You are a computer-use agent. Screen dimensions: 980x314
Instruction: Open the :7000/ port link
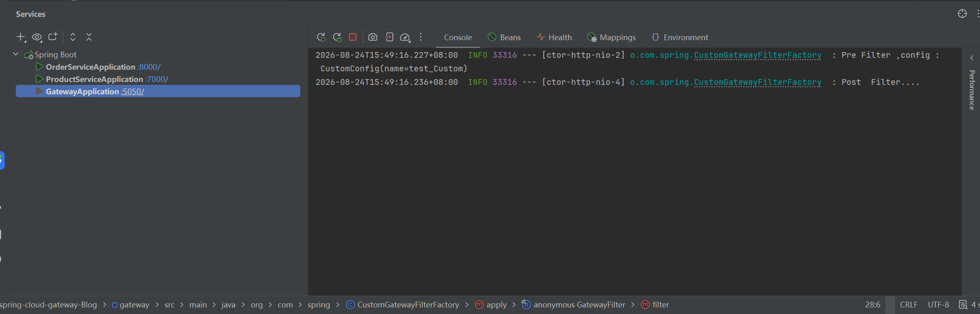157,79
